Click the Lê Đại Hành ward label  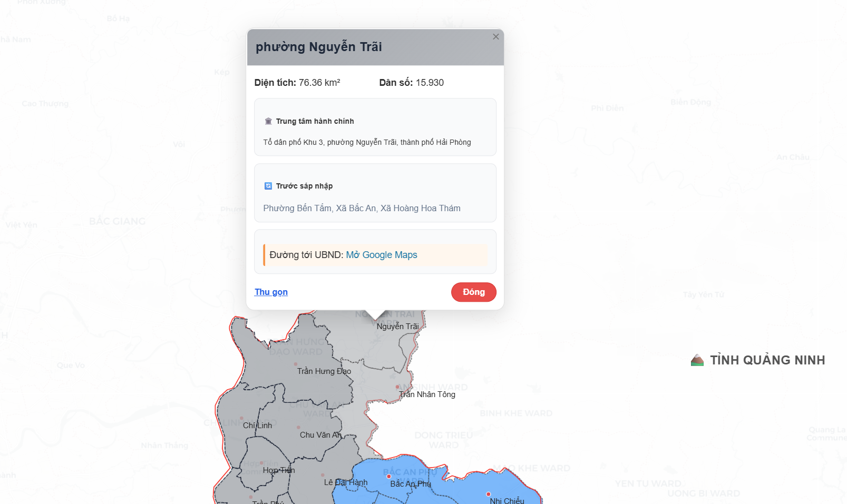(x=346, y=482)
